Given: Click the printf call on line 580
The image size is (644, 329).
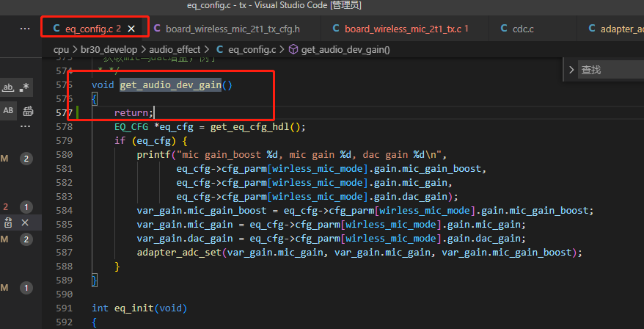Looking at the screenshot, I should [x=154, y=155].
